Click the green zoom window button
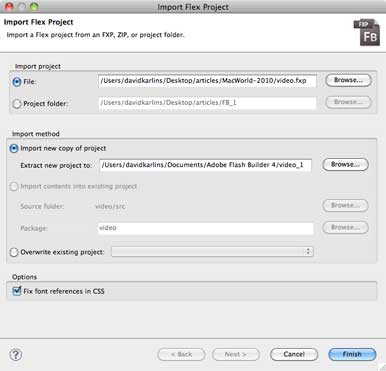 (34, 6)
